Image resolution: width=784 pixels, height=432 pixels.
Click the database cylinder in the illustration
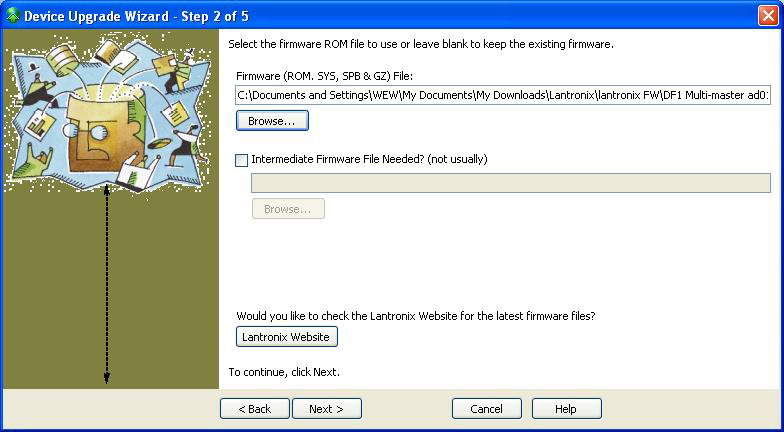pyautogui.click(x=62, y=60)
